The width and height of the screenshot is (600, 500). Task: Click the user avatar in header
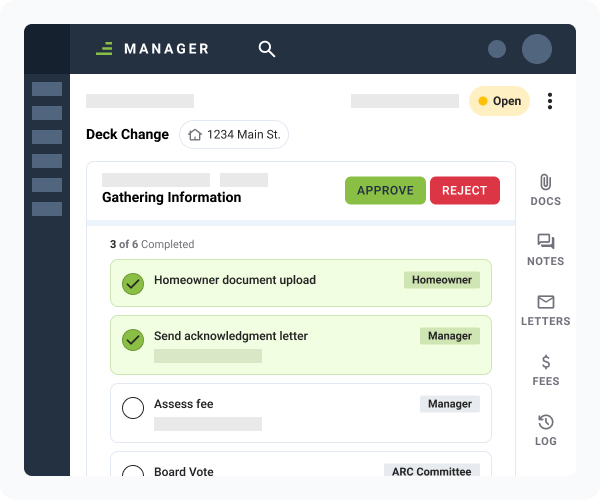537,49
